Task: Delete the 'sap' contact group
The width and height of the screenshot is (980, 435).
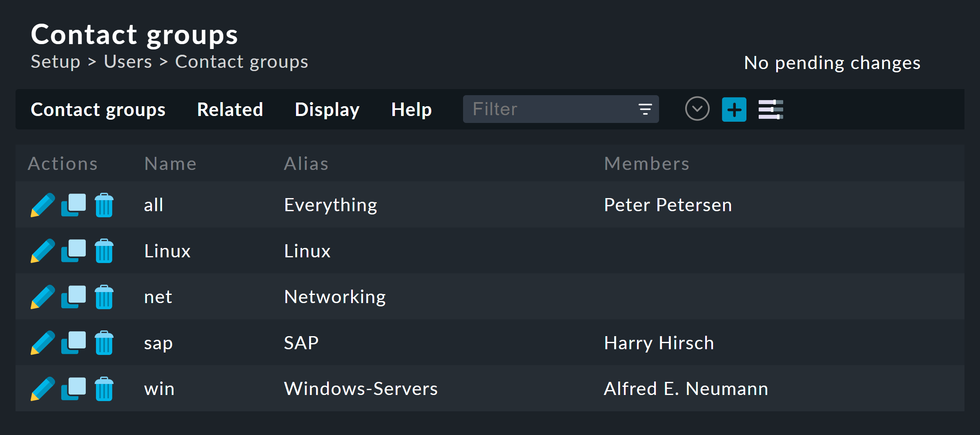Action: click(104, 343)
